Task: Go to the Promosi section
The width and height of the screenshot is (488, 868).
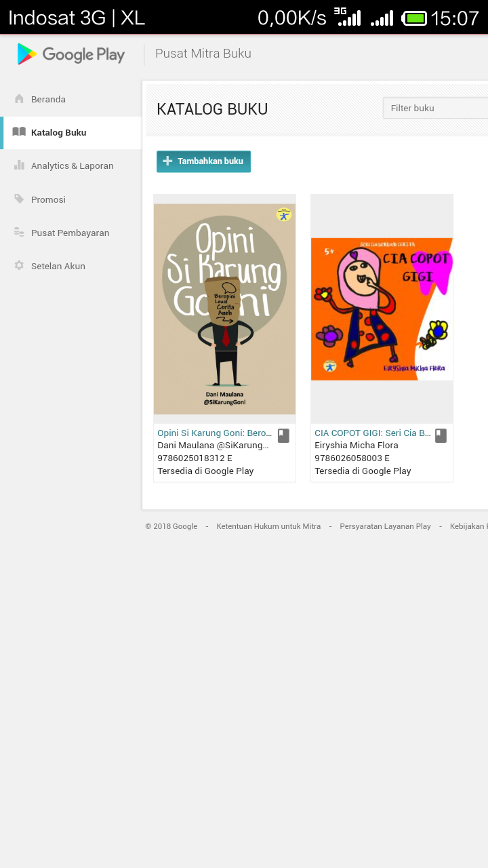Action: coord(71,199)
